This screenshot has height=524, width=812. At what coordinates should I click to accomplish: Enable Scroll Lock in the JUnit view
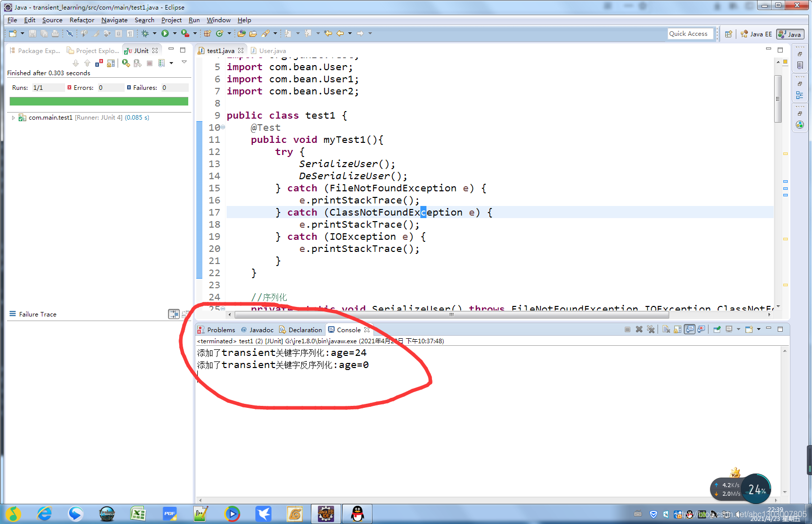pos(111,63)
